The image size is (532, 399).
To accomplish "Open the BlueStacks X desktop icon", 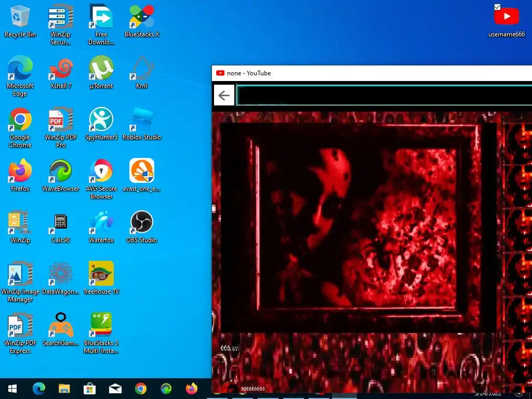I will coord(142,21).
